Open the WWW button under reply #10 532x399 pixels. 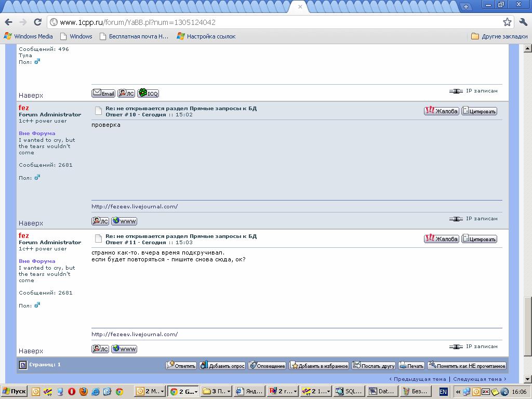(x=124, y=221)
